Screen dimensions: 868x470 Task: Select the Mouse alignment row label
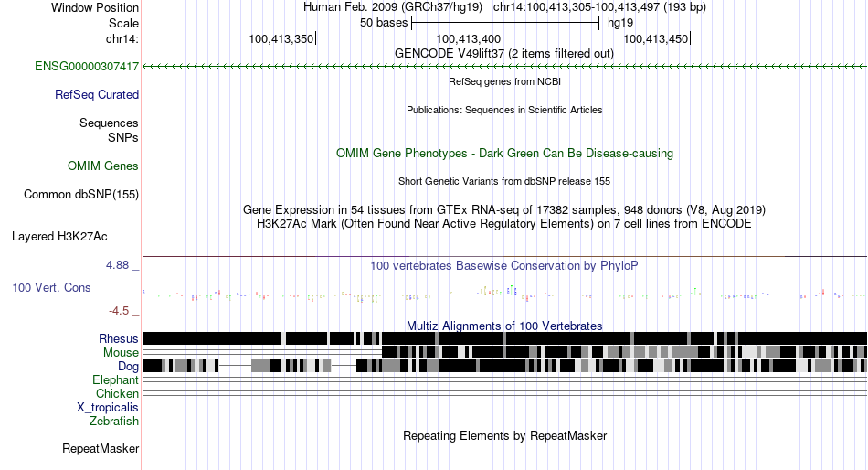(x=121, y=353)
